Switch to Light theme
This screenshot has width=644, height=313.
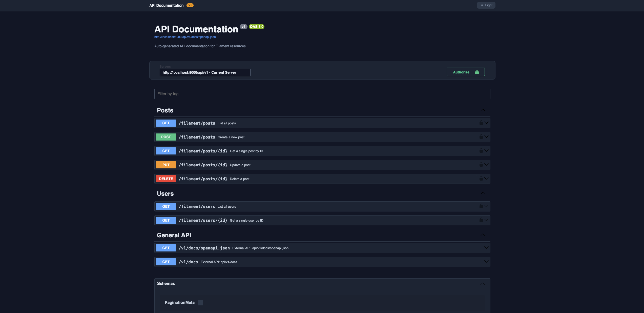click(486, 5)
